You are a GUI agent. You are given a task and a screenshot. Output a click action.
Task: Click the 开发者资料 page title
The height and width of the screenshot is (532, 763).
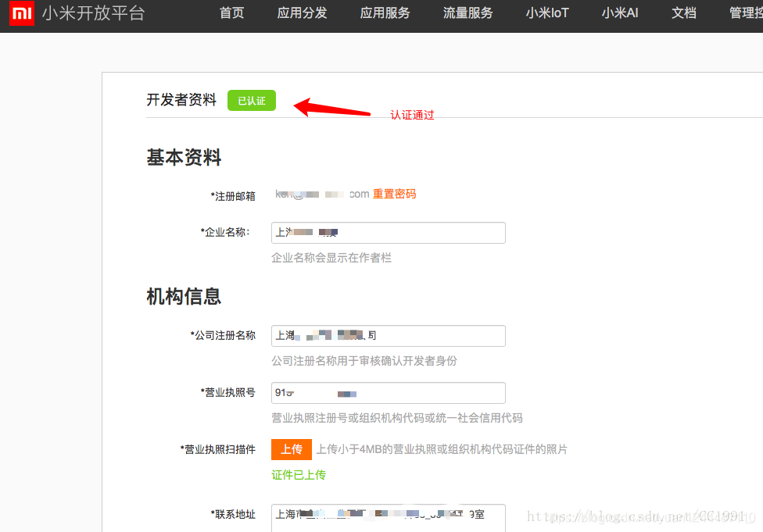181,100
